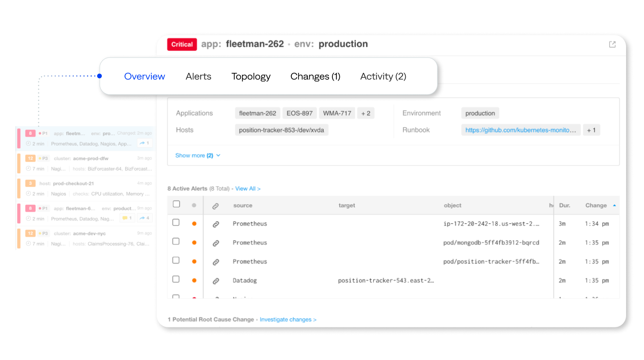Select the acme-prod-dfw cluster incident

(x=86, y=164)
